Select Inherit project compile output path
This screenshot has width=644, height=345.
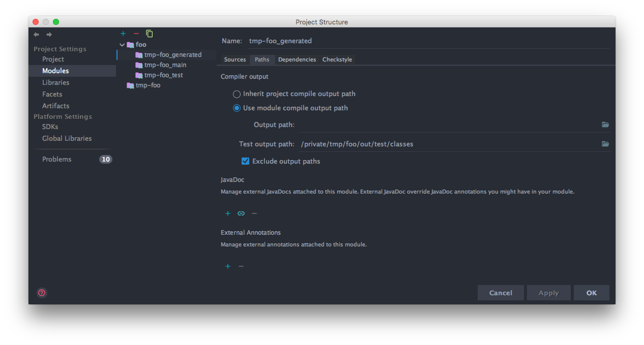(x=237, y=94)
